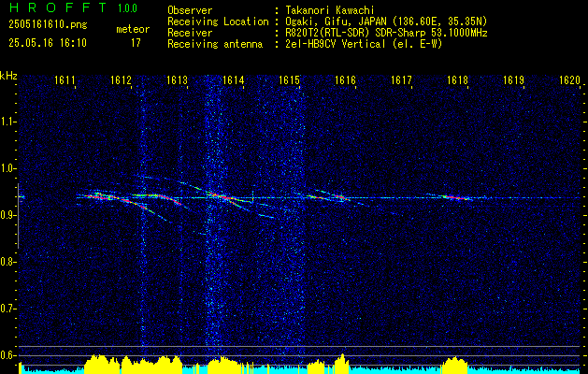Click the meteor label
Screen dimensions: 588x374
[133, 29]
